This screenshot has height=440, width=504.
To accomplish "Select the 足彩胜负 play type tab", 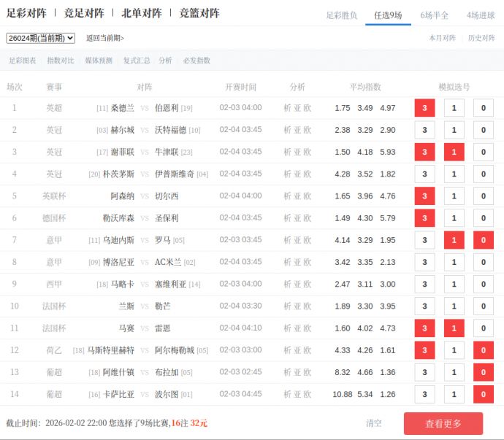I will click(x=341, y=15).
